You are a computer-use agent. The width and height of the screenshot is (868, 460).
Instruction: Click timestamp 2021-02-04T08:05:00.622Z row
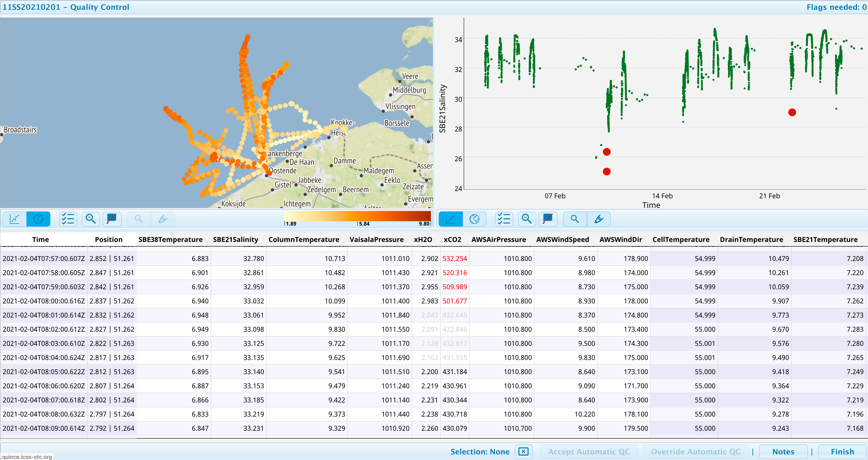coord(44,371)
